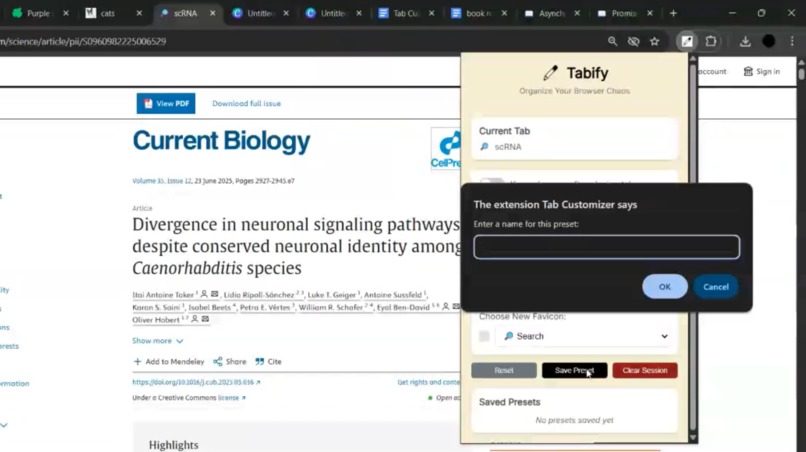Image resolution: width=806 pixels, height=452 pixels.
Task: Focus the preset name input field
Action: click(607, 247)
